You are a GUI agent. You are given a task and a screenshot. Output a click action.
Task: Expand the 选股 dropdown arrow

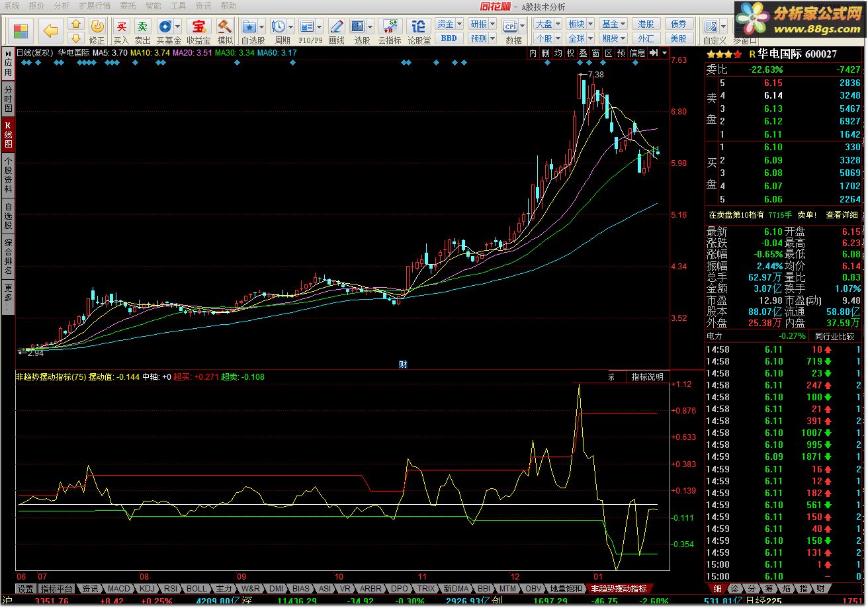tap(370, 26)
